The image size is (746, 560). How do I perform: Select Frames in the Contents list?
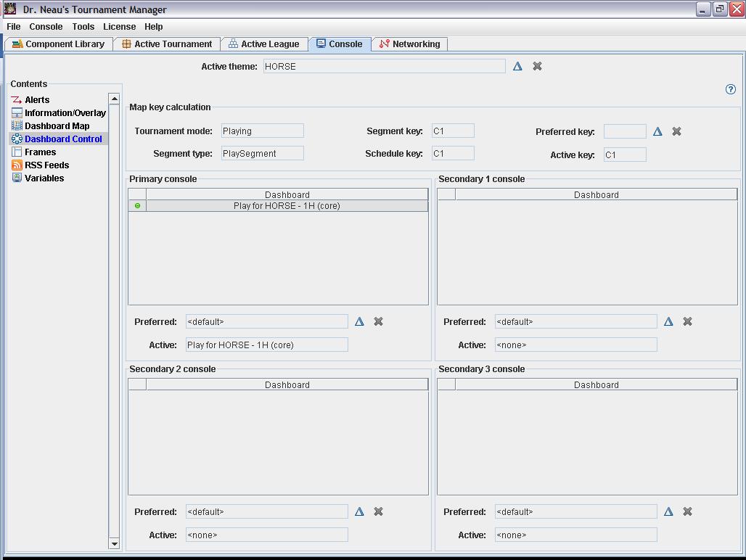pyautogui.click(x=41, y=152)
